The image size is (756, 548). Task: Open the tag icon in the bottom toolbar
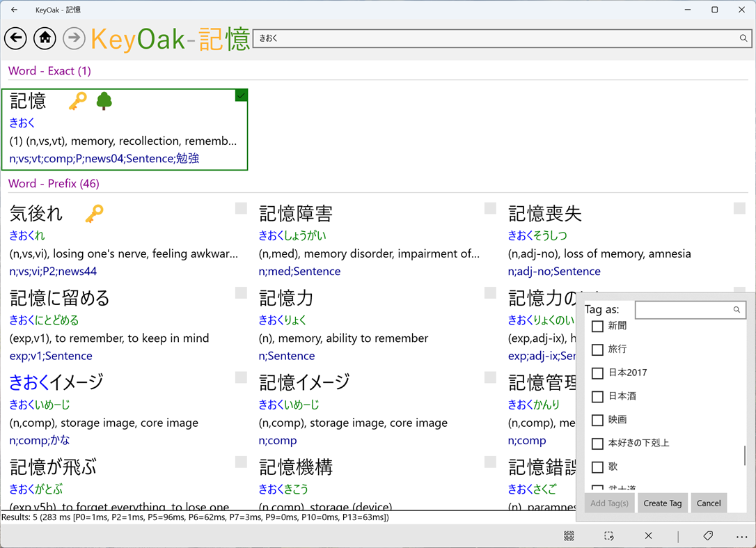tap(707, 535)
